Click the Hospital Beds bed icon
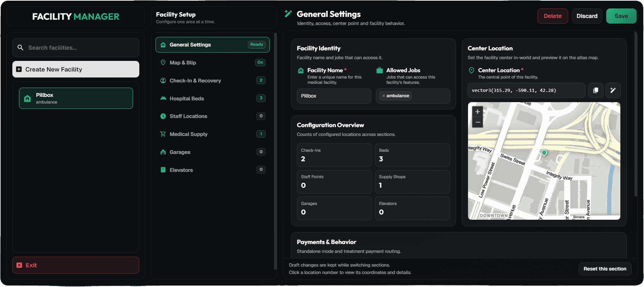 [163, 98]
